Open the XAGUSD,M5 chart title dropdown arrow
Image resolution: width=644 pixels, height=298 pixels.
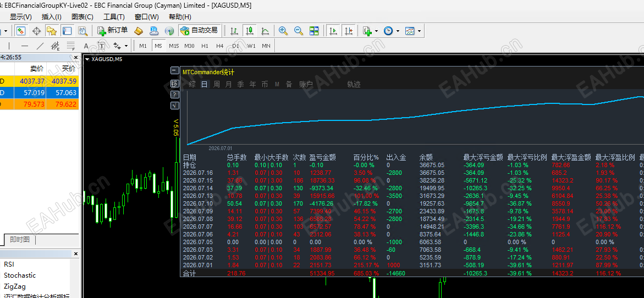pos(87,59)
